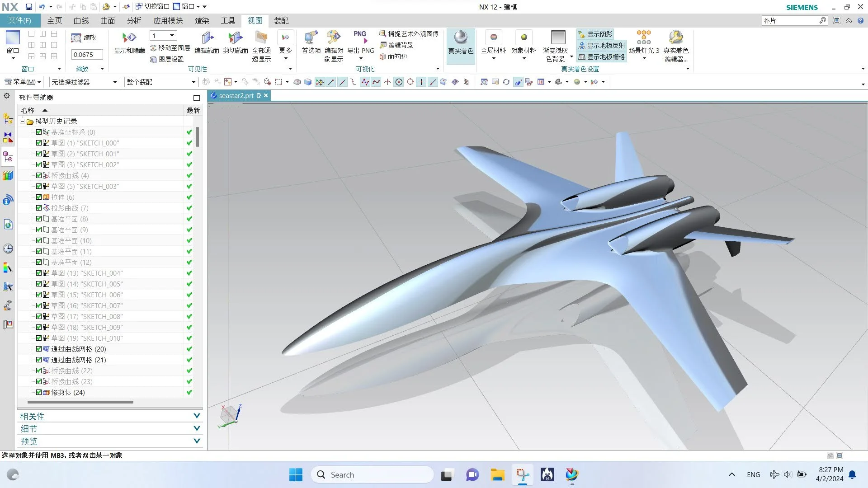This screenshot has height=488, width=868.
Task: Click Show Floor Reflection button
Action: 602,45
